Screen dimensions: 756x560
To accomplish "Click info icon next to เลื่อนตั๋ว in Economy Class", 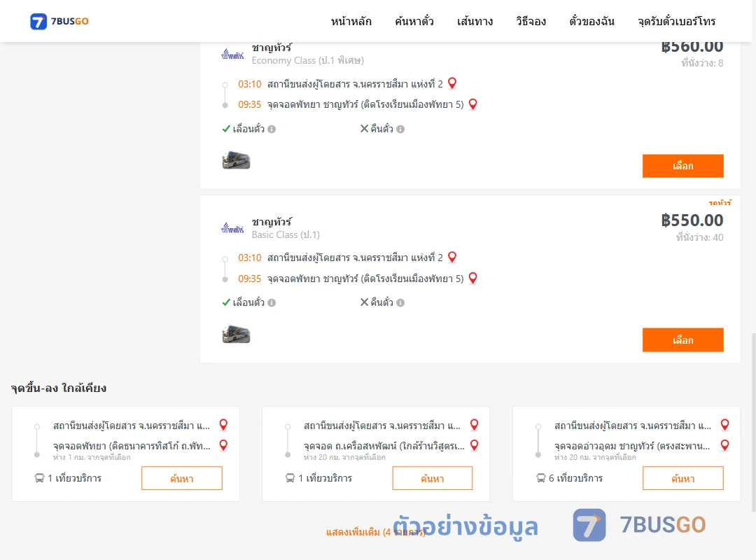I will 272,129.
